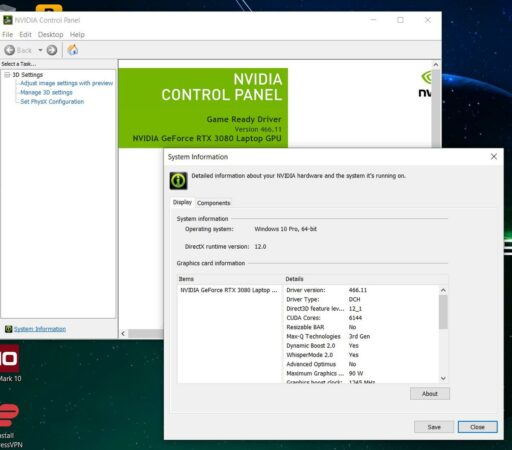Click Direct3D feature level 12_1 row
Viewport: 512px width, 450px height.
tap(362, 309)
